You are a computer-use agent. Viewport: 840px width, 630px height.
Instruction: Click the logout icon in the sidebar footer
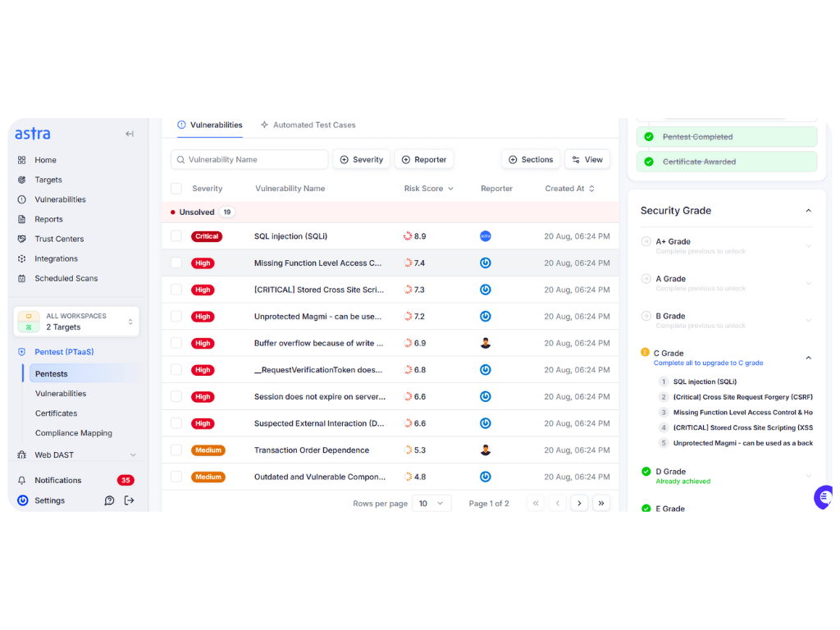point(129,500)
